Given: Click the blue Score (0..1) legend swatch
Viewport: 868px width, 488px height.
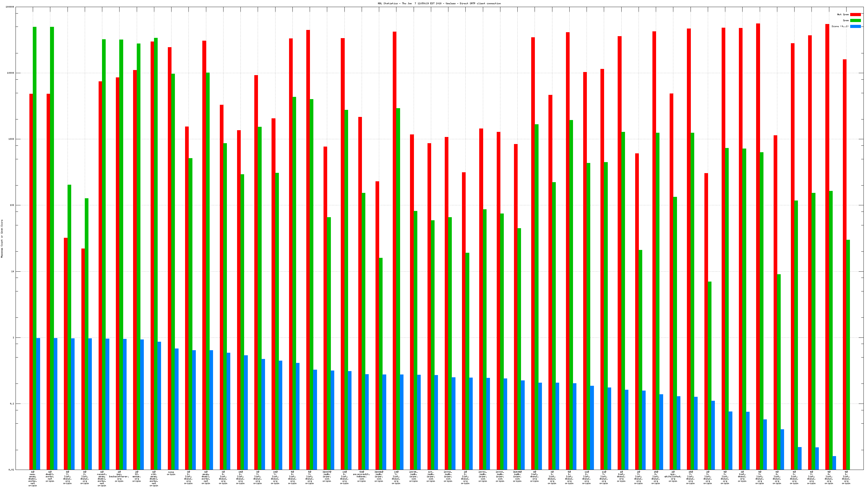Looking at the screenshot, I should (855, 26).
